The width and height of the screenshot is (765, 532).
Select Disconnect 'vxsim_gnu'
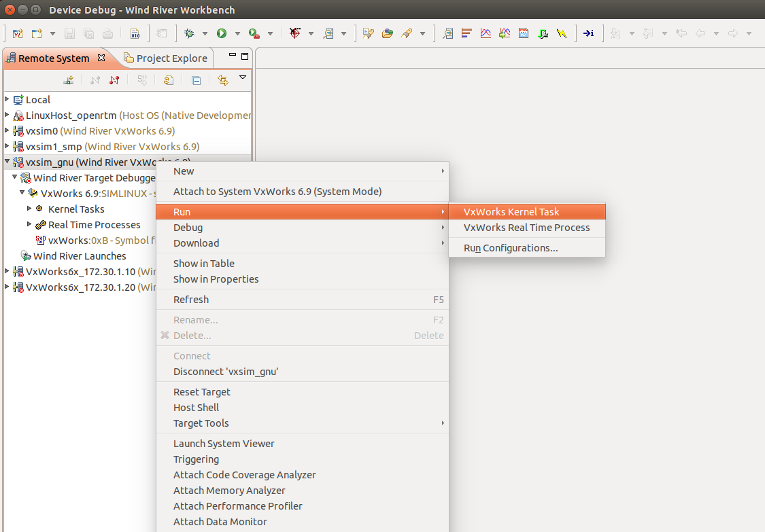[x=303, y=372]
